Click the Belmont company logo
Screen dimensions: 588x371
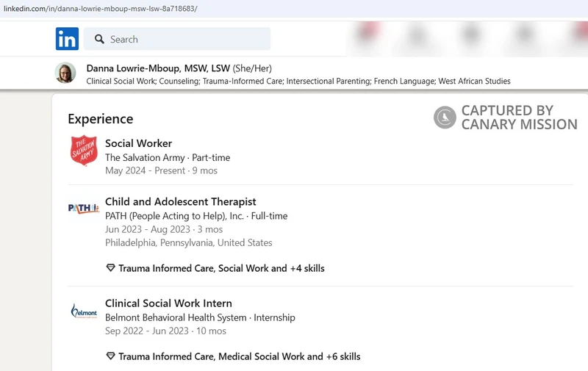[84, 311]
